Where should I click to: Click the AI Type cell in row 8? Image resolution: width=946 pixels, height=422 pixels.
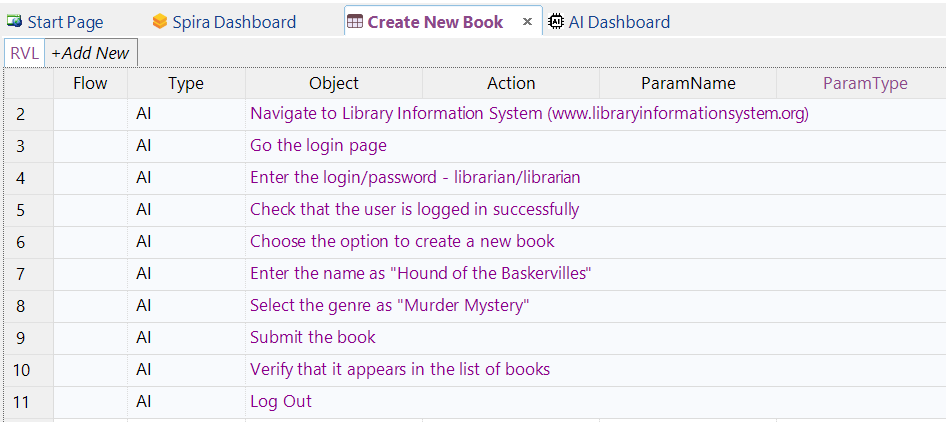(186, 305)
